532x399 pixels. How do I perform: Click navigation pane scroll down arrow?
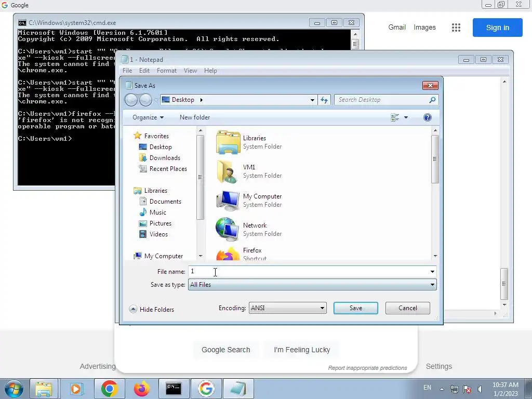coord(201,256)
